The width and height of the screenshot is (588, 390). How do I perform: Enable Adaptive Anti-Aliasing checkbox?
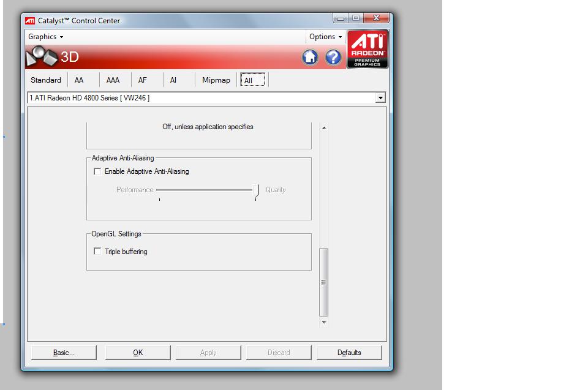click(x=97, y=171)
